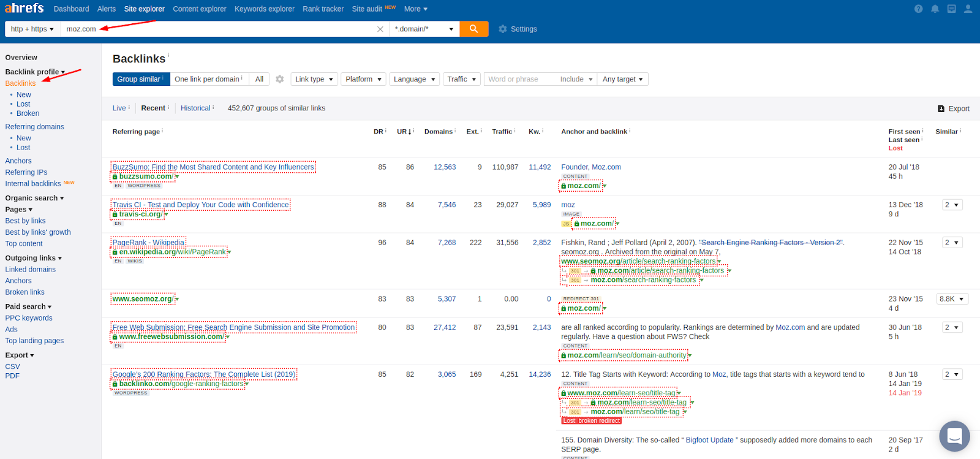
Task: Click the Ahrefs logo
Action: [x=24, y=8]
